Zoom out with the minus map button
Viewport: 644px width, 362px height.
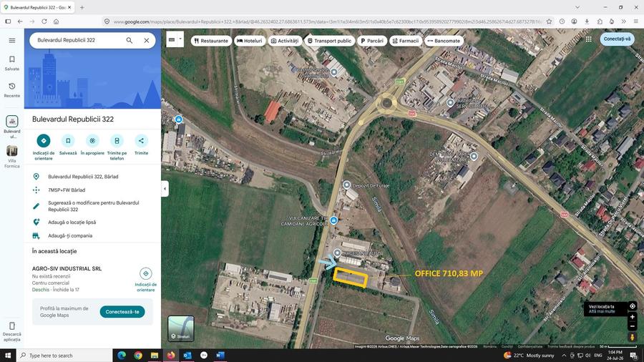point(633,326)
